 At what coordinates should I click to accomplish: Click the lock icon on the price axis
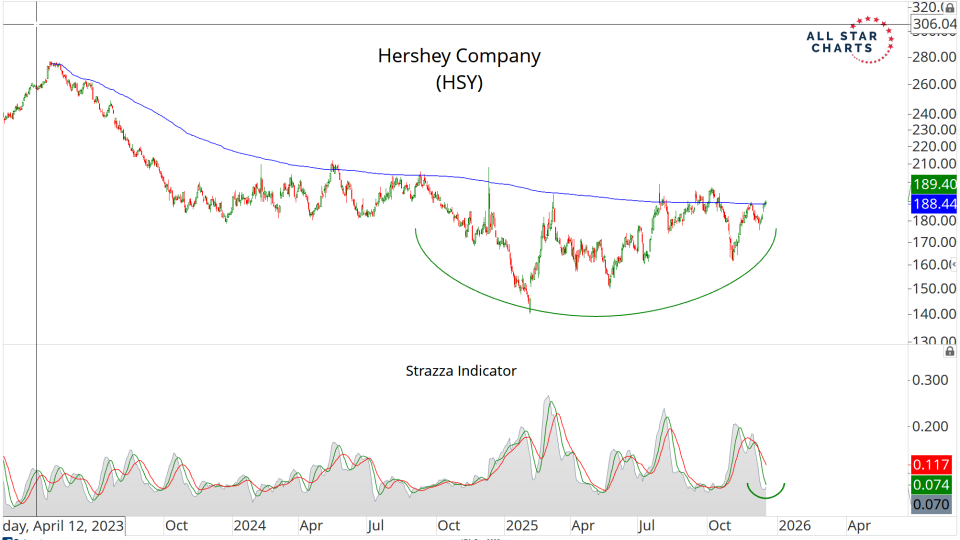point(949,8)
